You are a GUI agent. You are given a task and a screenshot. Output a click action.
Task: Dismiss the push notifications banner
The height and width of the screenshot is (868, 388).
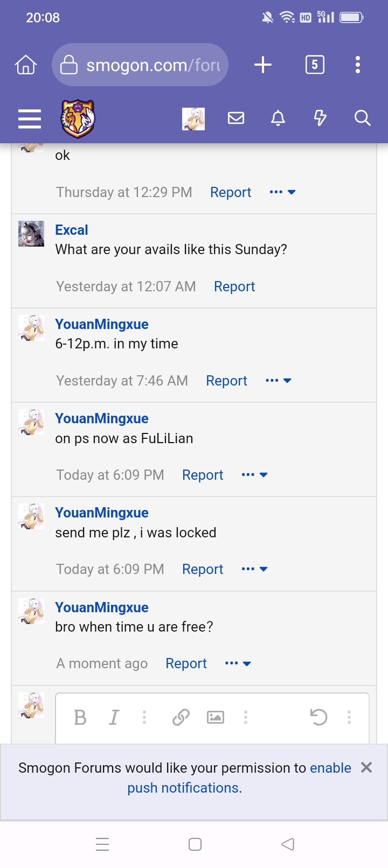[x=366, y=767]
